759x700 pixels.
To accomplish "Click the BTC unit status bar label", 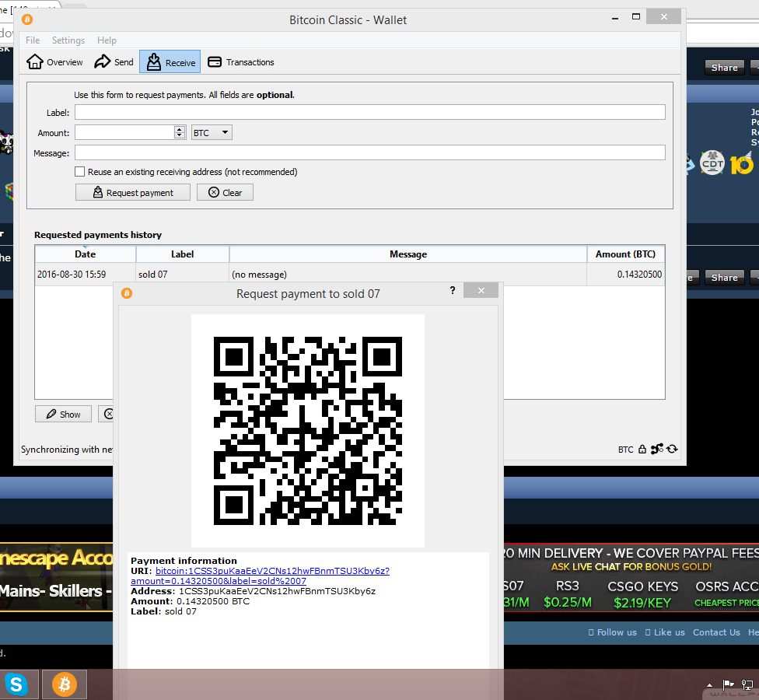I will (625, 450).
